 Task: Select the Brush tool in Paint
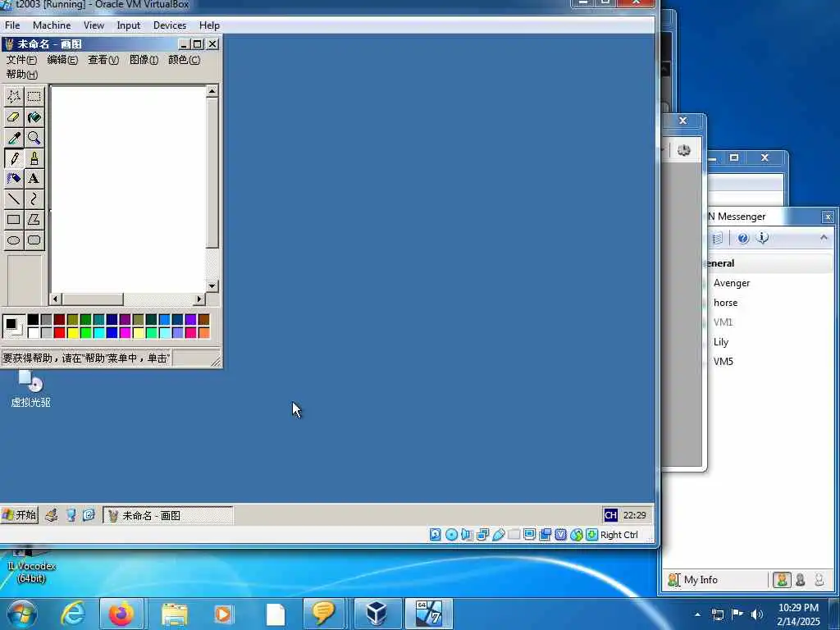click(x=34, y=158)
